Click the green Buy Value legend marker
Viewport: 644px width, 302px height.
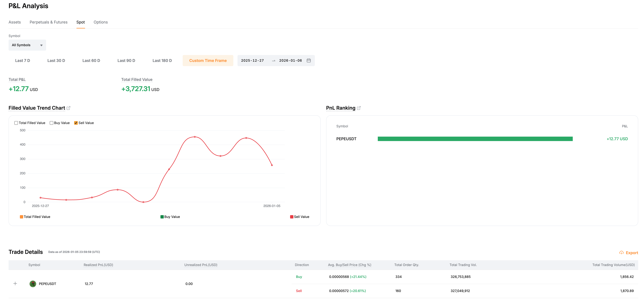(x=162, y=217)
